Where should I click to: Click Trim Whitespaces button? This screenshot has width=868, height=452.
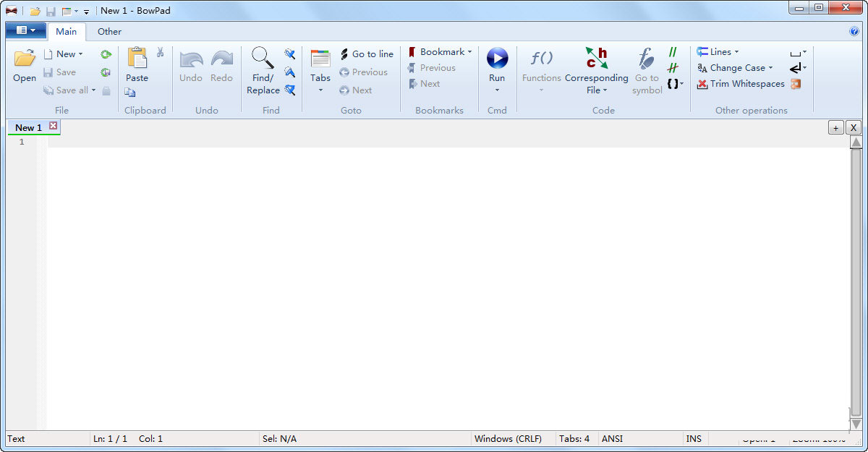(x=740, y=84)
